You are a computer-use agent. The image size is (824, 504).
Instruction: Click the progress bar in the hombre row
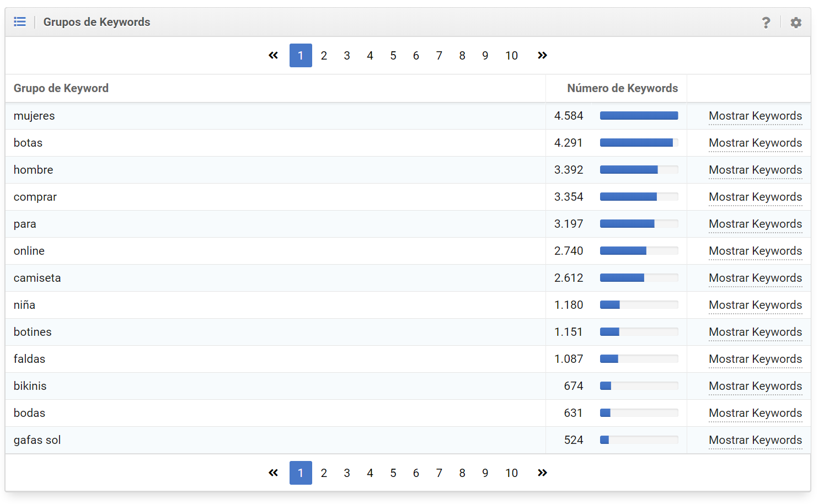tap(639, 170)
